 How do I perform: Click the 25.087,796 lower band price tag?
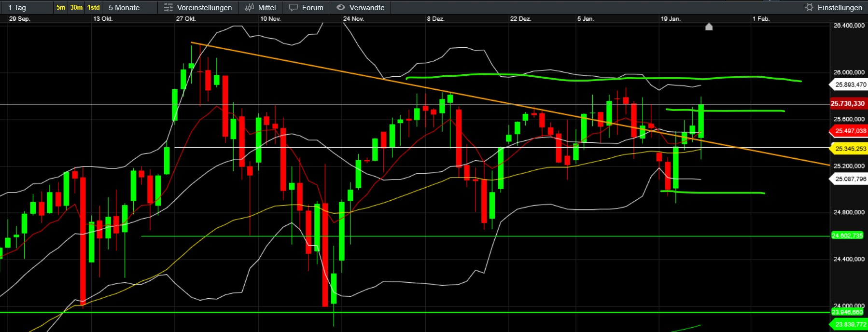tap(850, 179)
